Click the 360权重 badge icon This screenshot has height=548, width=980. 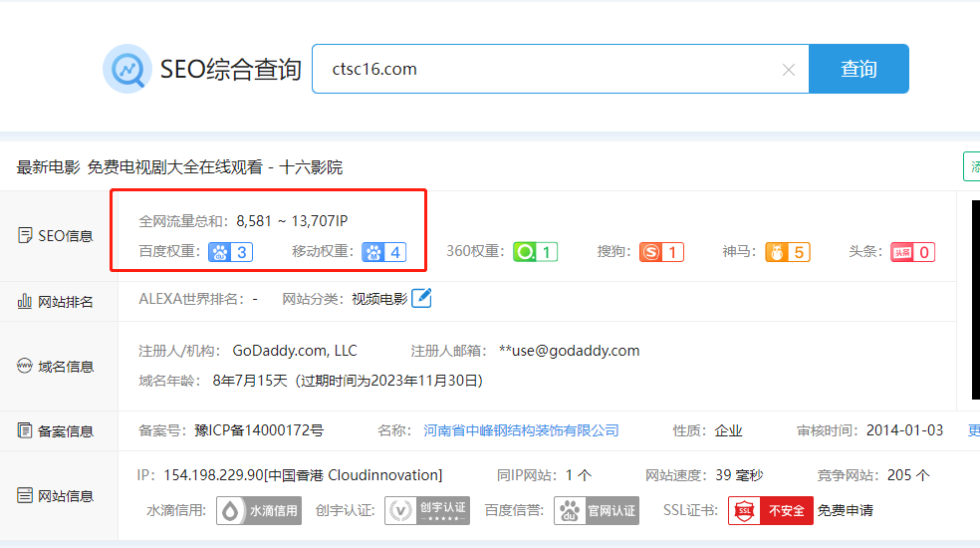536,252
